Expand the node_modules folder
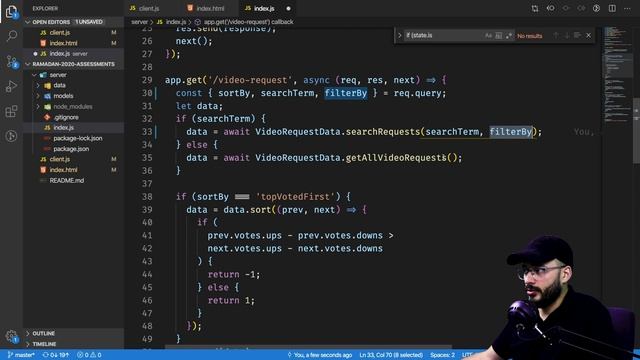 pos(38,107)
